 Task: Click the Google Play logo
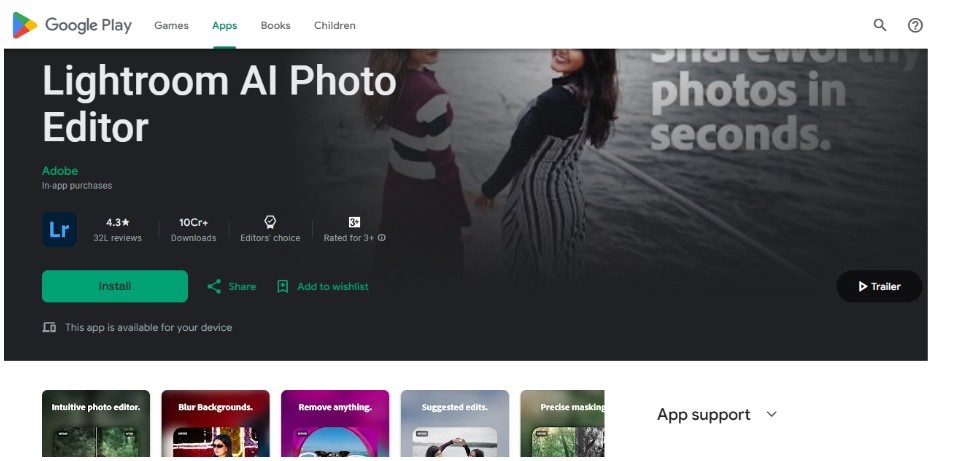[72, 25]
